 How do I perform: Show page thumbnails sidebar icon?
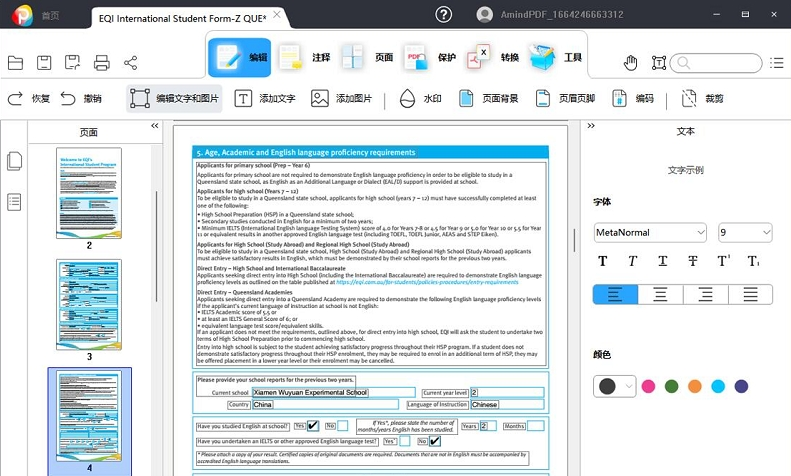coord(15,161)
